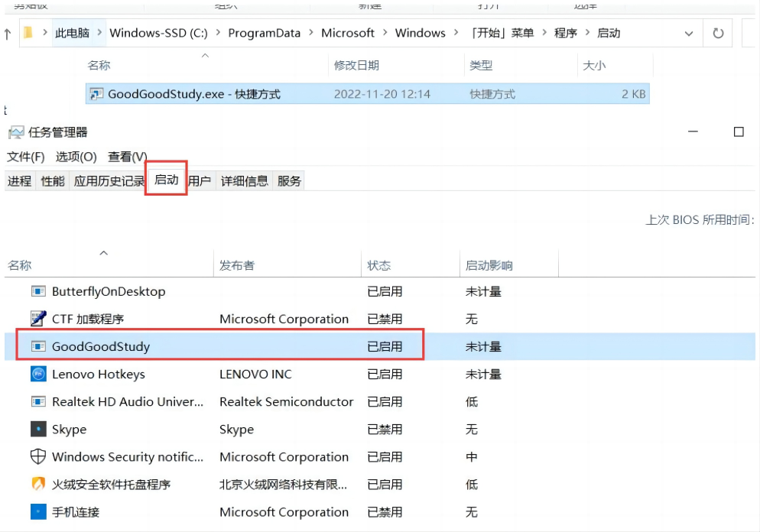
Task: Select the ButterflyOnDesktop row name
Action: tap(109, 291)
